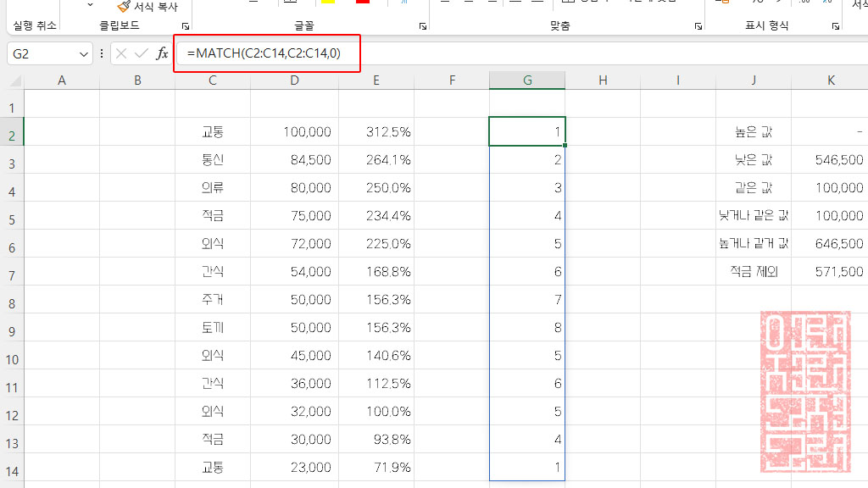Click the Insert Function fx icon
868x488 pixels.
click(x=161, y=53)
